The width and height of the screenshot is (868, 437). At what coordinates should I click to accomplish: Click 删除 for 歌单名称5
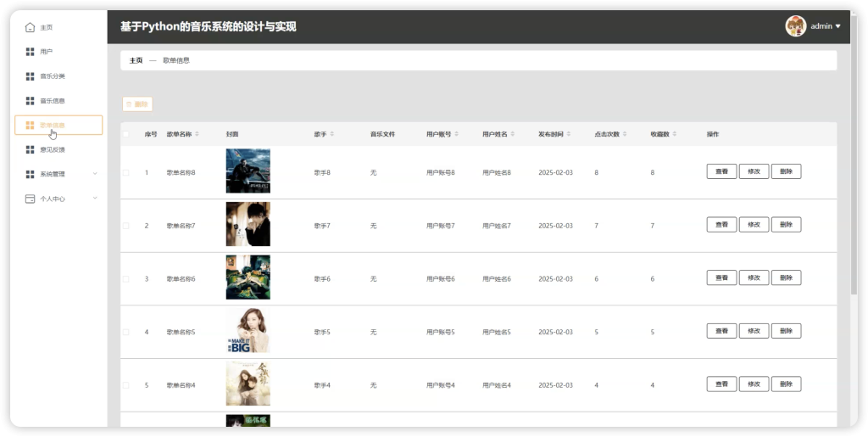(x=786, y=331)
